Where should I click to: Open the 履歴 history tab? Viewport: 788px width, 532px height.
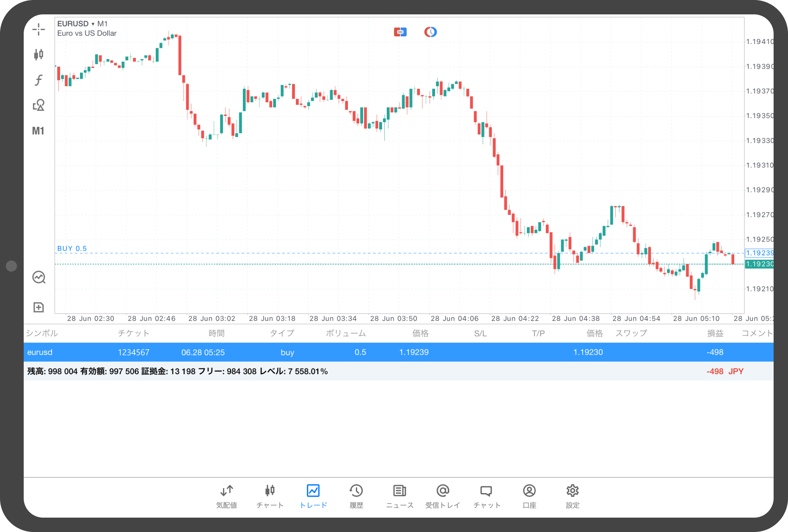click(356, 496)
